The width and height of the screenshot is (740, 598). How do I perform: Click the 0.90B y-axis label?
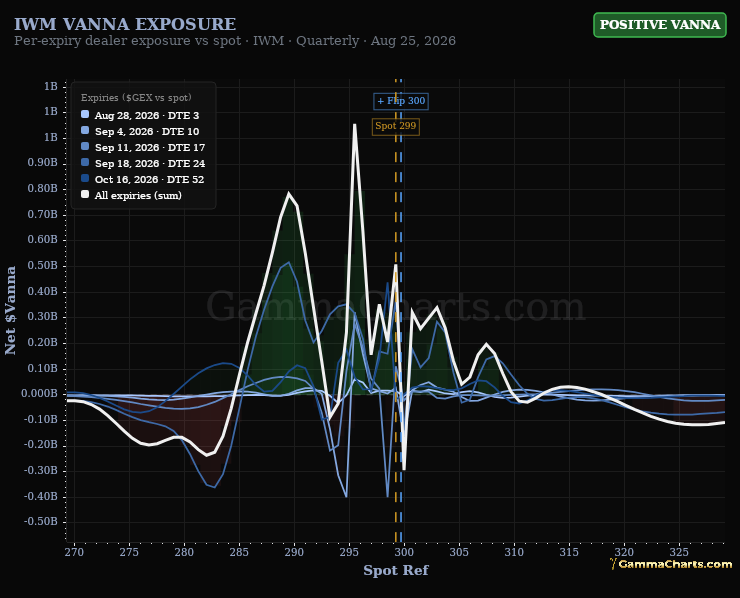[x=42, y=163]
